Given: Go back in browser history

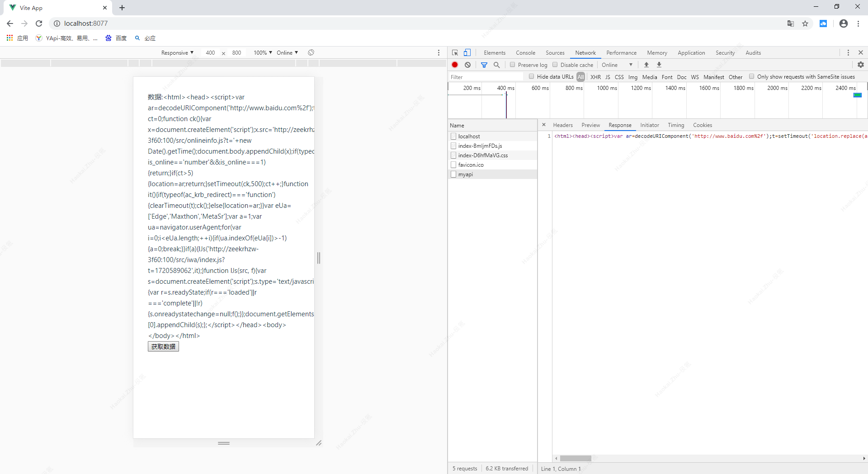Looking at the screenshot, I should tap(10, 23).
